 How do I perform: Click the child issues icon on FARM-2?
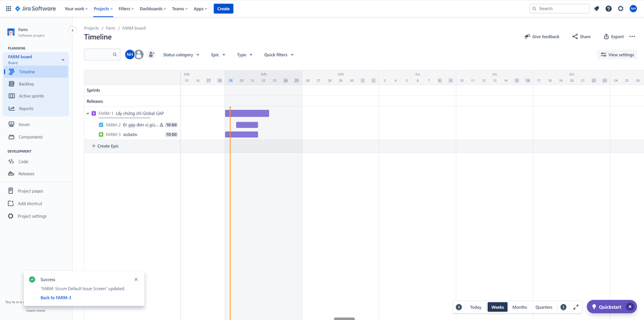tap(161, 125)
